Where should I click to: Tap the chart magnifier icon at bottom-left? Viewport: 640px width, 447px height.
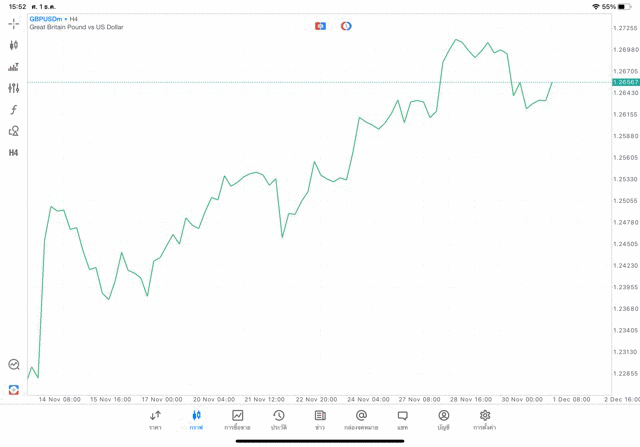14,365
